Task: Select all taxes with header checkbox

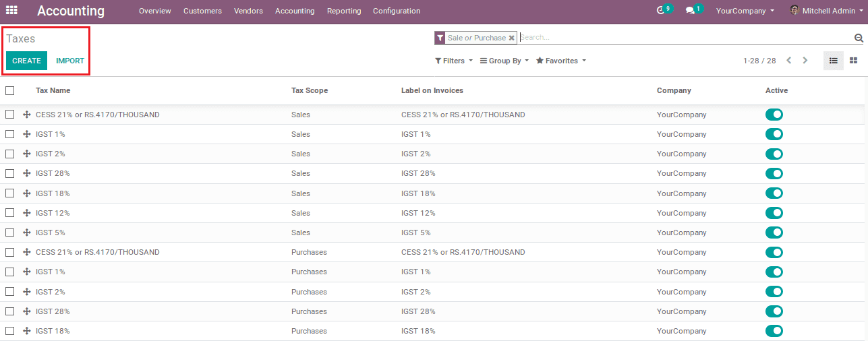Action: pyautogui.click(x=9, y=90)
